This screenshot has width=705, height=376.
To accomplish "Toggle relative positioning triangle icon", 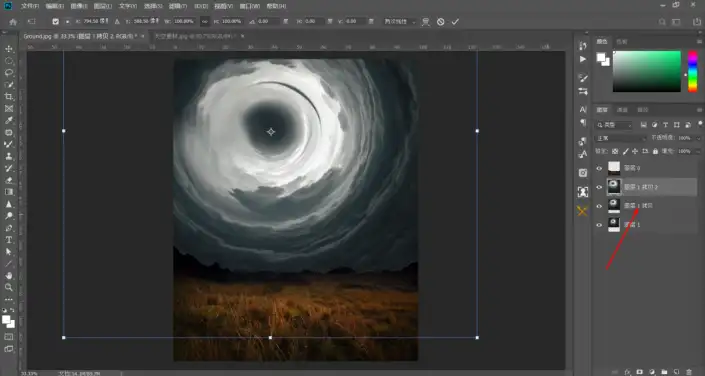I will pos(117,22).
